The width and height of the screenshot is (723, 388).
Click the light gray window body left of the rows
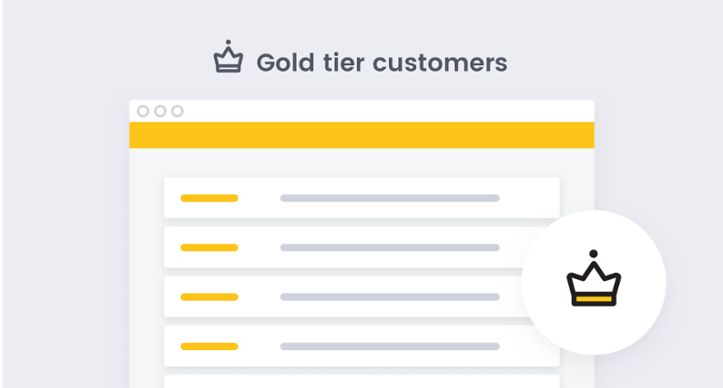click(x=147, y=268)
